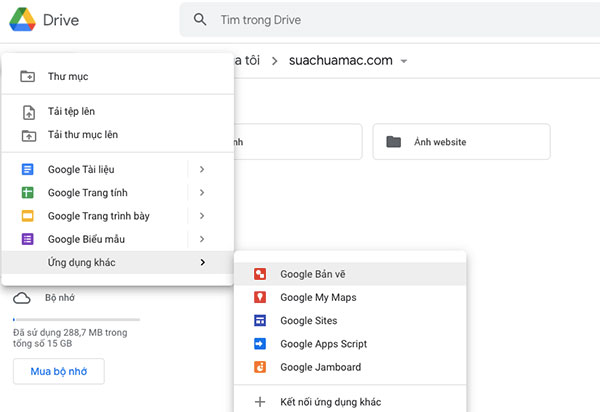Click the Bộ nhớ cloud icon
The image size is (600, 412).
[22, 298]
